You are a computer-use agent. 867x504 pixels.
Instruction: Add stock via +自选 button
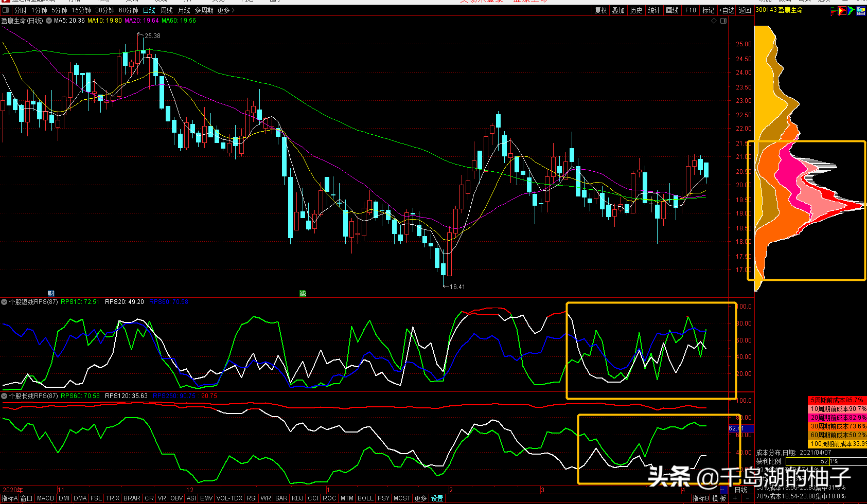coord(727,10)
